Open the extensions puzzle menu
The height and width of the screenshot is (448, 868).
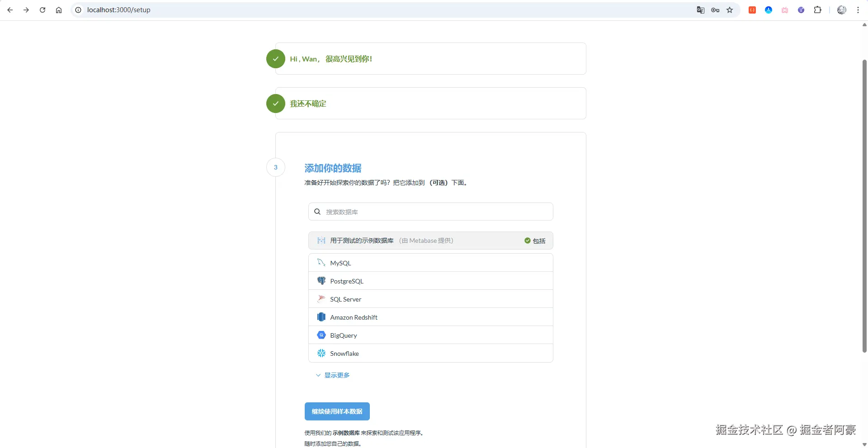coord(817,10)
